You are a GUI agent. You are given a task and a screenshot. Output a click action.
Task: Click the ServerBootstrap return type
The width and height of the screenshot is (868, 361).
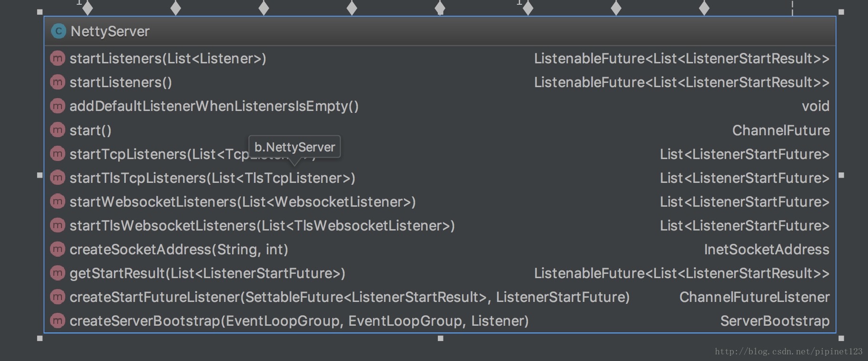(x=775, y=321)
